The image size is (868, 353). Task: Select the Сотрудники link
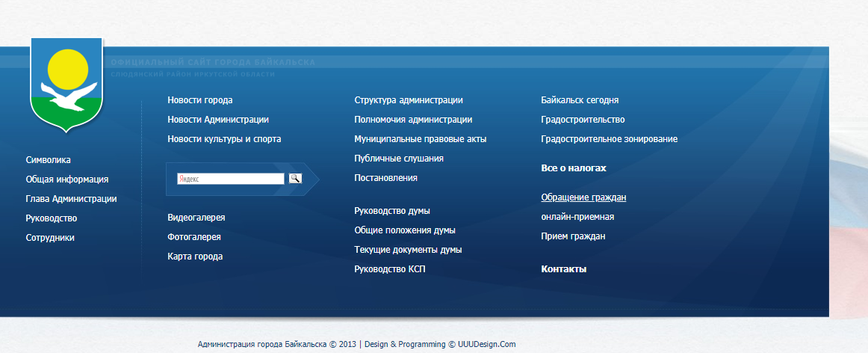point(50,238)
